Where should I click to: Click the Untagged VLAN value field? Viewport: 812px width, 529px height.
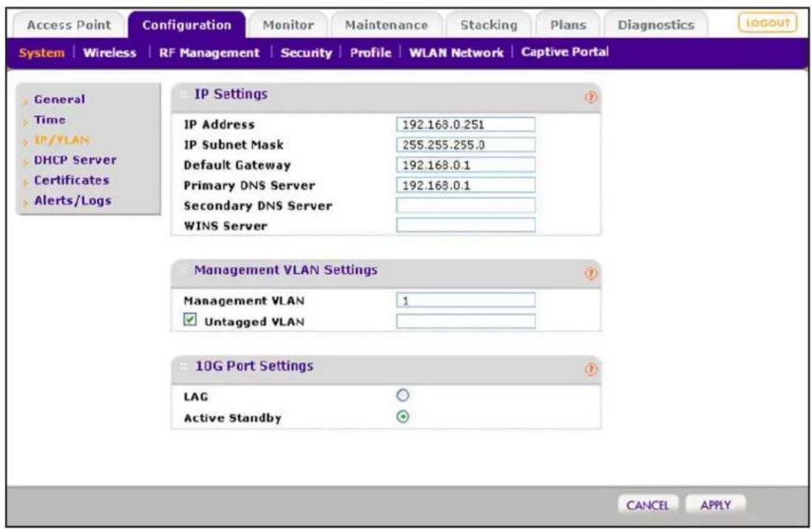(466, 321)
